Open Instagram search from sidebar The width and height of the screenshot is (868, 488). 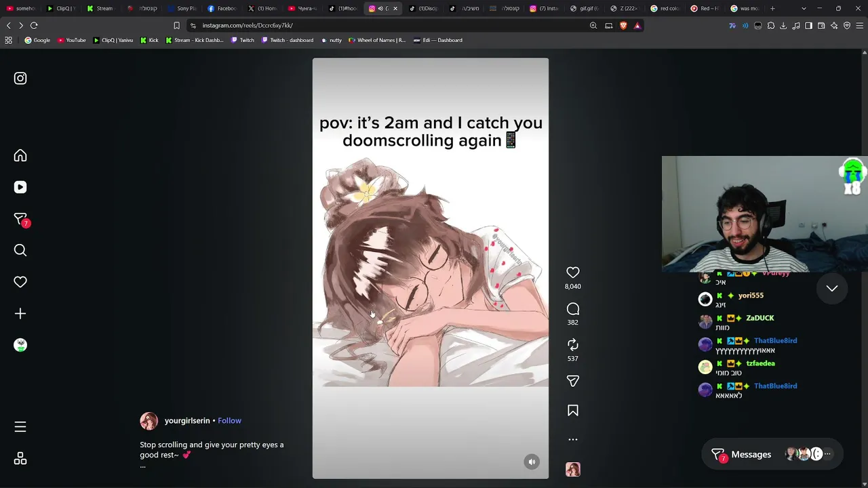click(20, 250)
